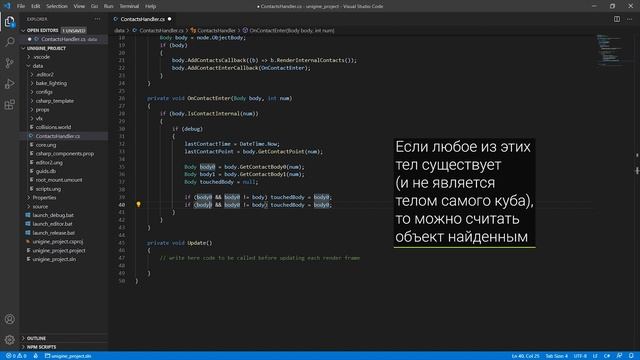This screenshot has width=640, height=360.
Task: Click the feedback icon in status bar
Action: click(619, 356)
